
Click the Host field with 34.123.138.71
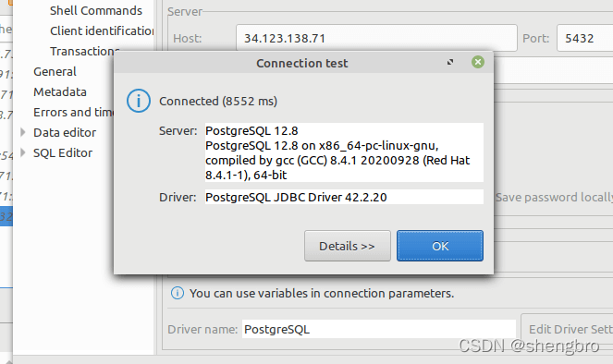(376, 38)
